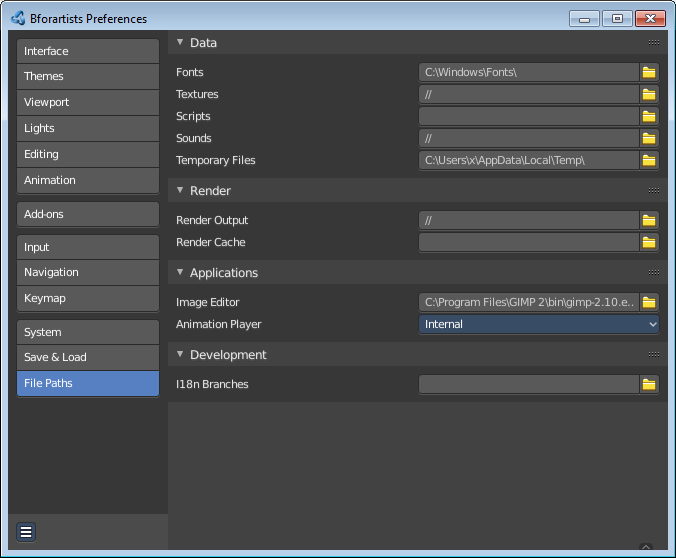Screen dimensions: 676x558
Task: Open folder browser for Textures path
Action: click(649, 94)
